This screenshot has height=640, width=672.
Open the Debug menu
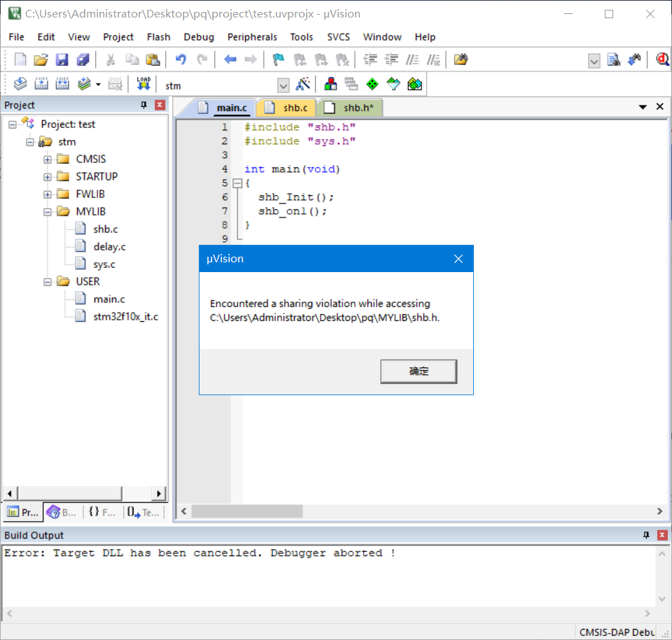coord(199,37)
